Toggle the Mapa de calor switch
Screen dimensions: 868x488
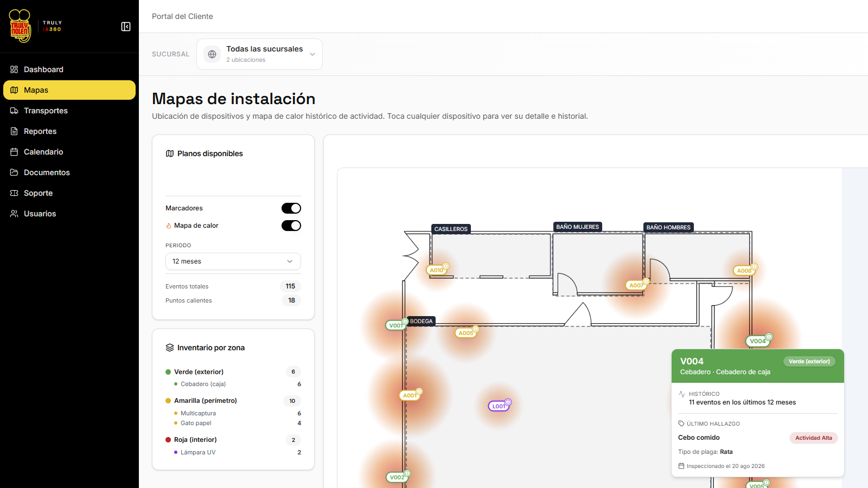tap(291, 226)
